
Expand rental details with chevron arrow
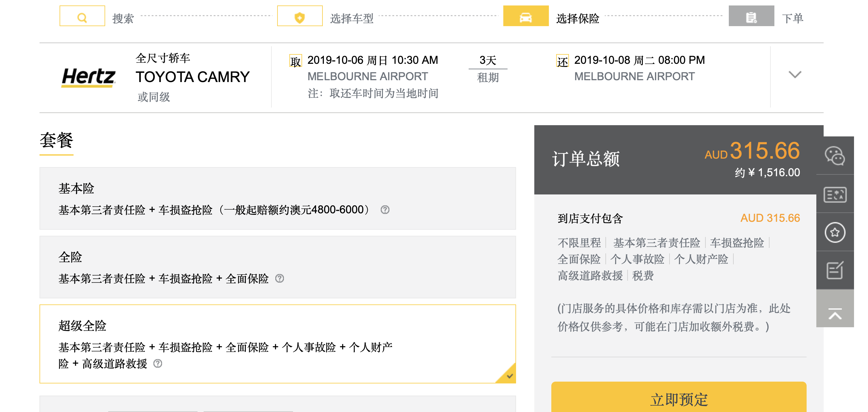click(x=794, y=75)
